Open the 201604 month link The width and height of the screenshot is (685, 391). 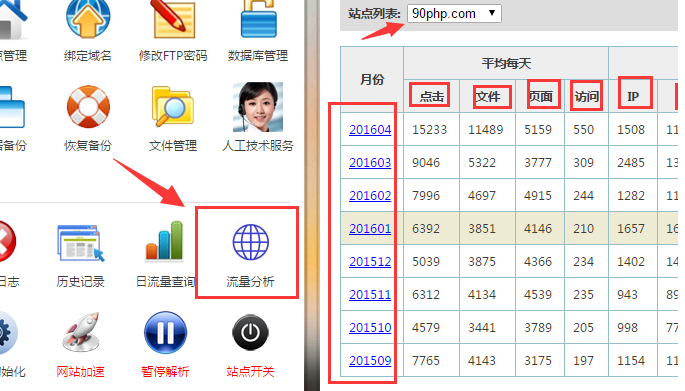pos(370,130)
